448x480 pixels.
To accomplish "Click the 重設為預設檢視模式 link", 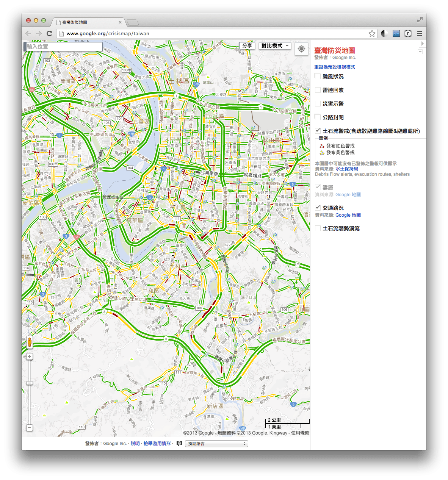I will tap(334, 67).
